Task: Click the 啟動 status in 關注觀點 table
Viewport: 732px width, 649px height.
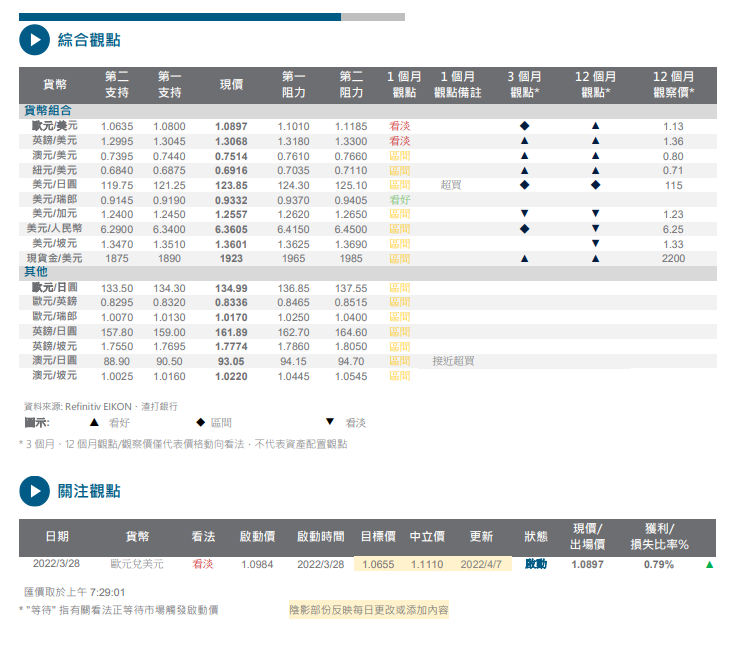Action: pyautogui.click(x=536, y=564)
